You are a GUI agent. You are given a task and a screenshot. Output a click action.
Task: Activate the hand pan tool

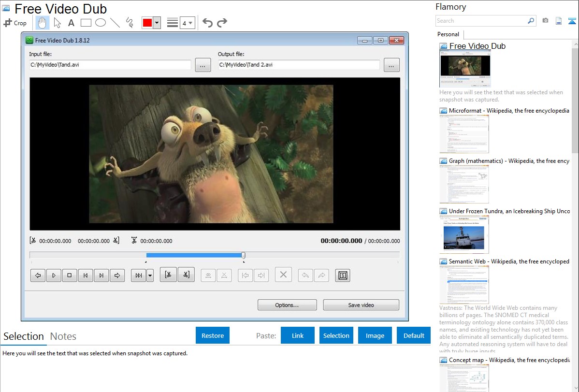point(42,23)
